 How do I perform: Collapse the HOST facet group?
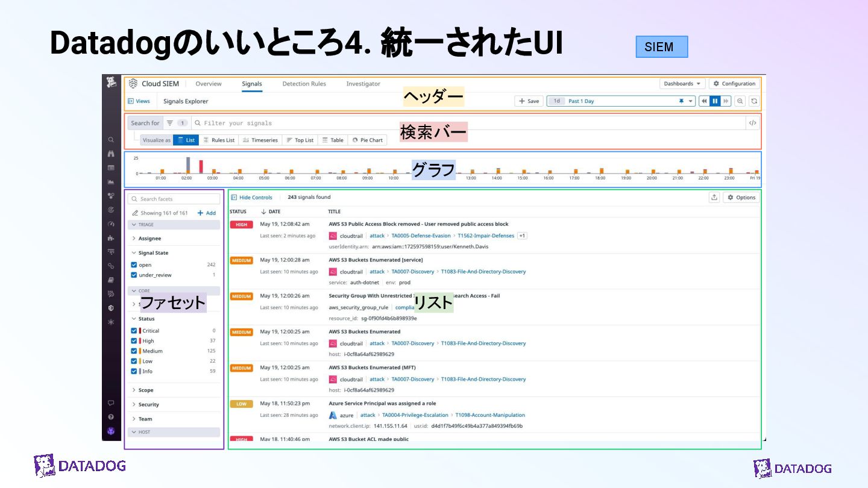point(174,432)
